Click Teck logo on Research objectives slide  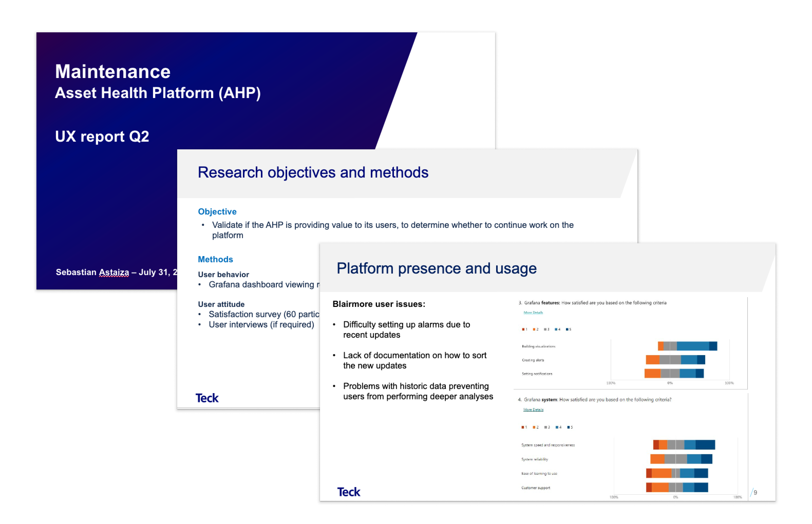(207, 398)
